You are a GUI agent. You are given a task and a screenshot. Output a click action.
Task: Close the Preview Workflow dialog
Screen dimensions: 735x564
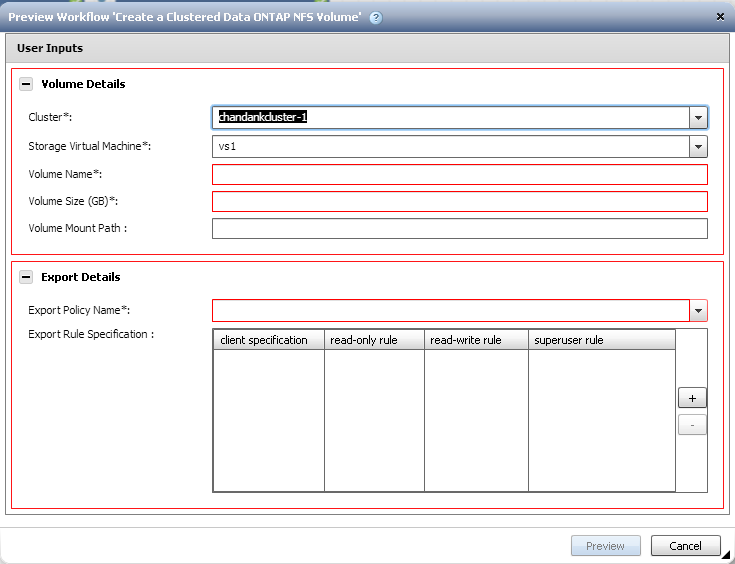pos(721,17)
